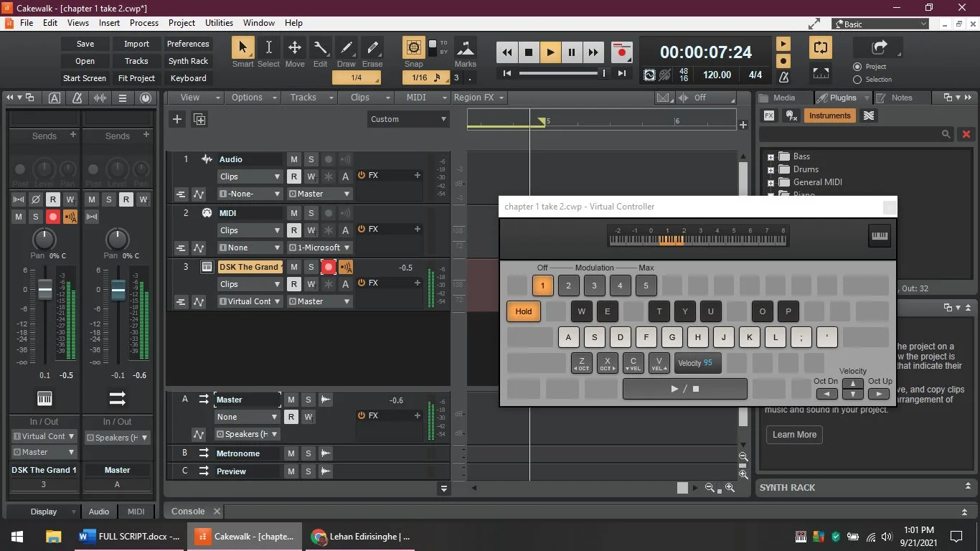Image resolution: width=980 pixels, height=551 pixels.
Task: Click the Virtual Controller play/stop bar
Action: (684, 389)
